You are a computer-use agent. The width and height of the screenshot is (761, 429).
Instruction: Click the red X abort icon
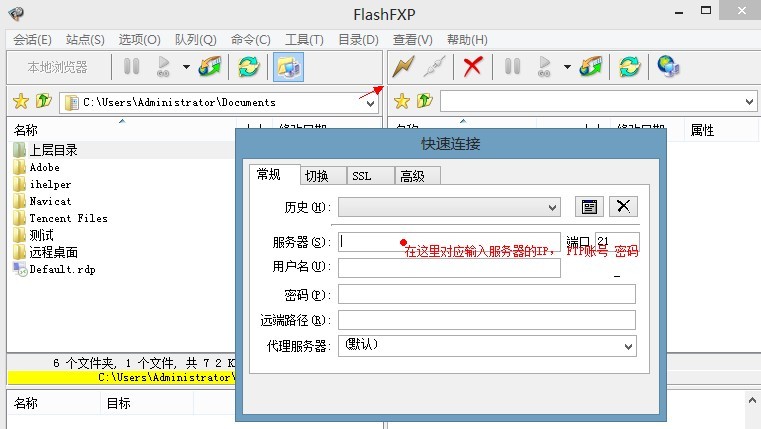pos(473,66)
